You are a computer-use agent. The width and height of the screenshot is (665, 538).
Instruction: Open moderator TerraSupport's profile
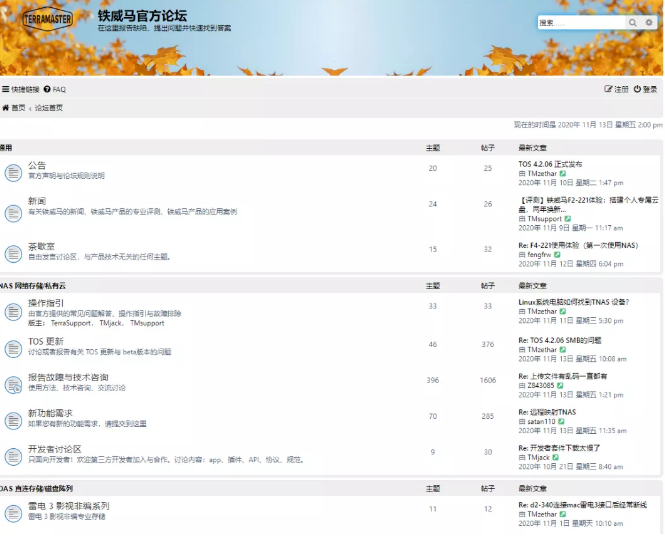(x=71, y=323)
